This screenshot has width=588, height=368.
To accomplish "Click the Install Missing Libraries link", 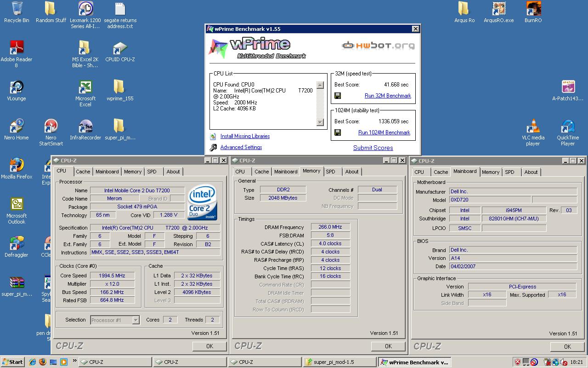I will (245, 136).
